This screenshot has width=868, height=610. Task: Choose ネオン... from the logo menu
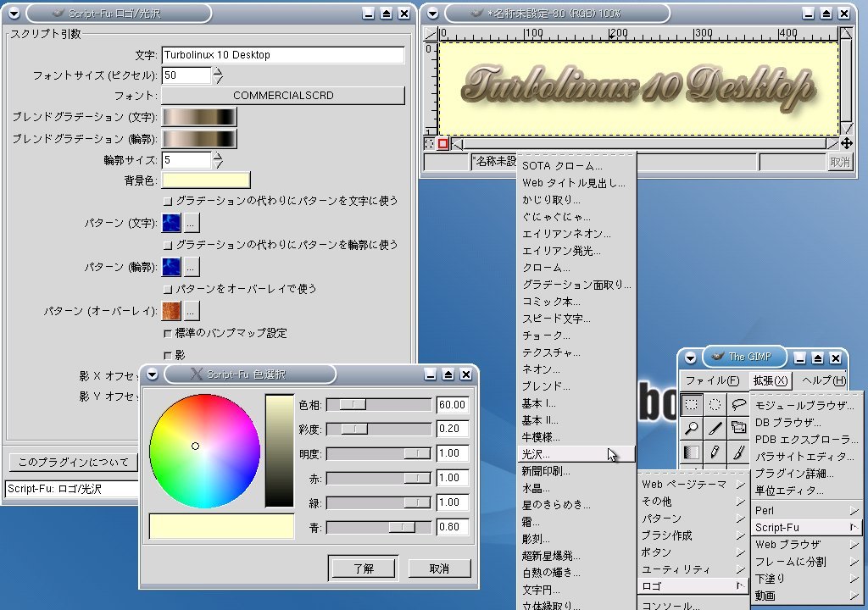coord(542,369)
